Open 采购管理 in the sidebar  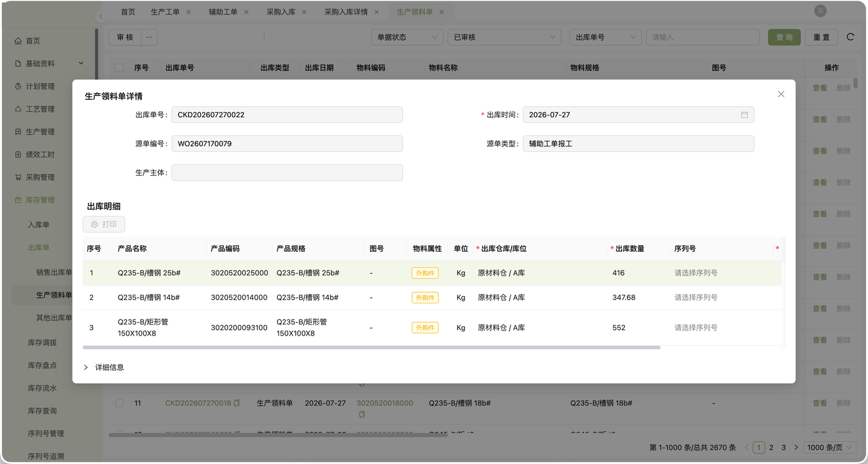click(40, 177)
